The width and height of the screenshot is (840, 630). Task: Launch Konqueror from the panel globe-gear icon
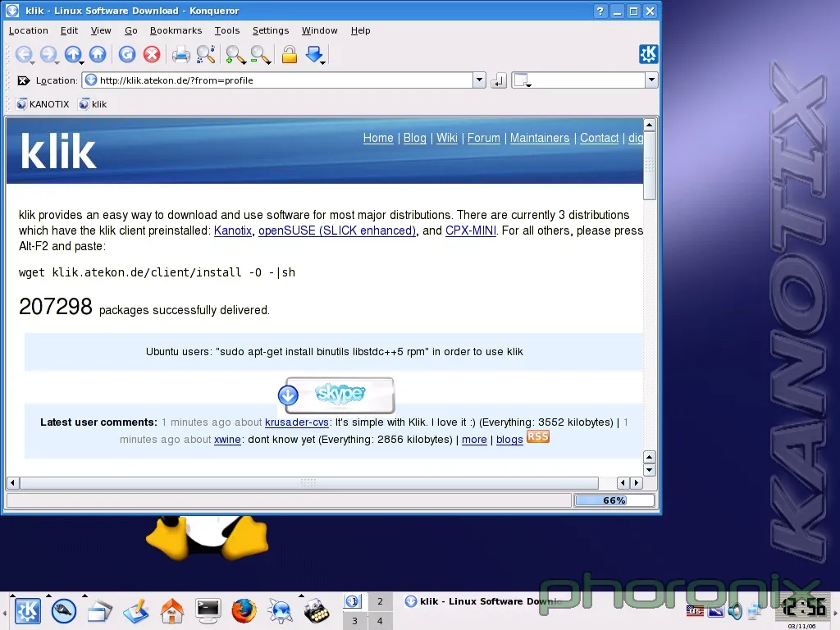click(x=280, y=610)
